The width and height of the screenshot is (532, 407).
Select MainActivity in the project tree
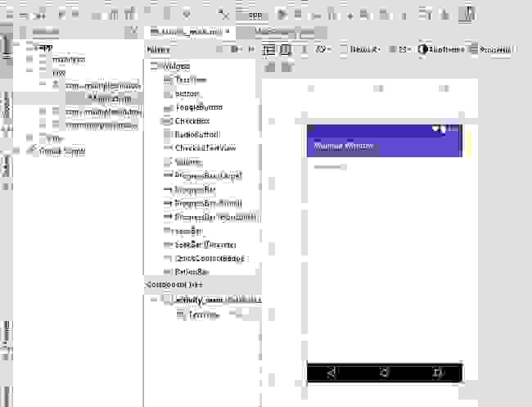110,99
